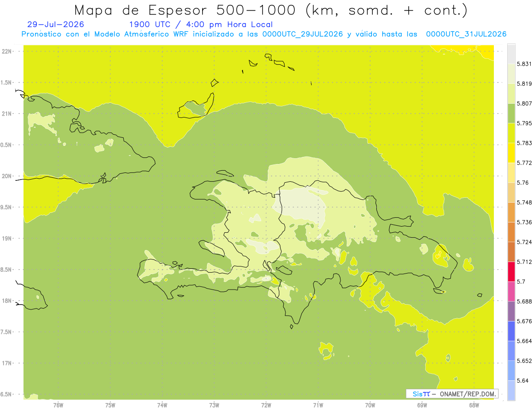Click the colorbar value 5.676
The width and height of the screenshot is (532, 411).
(524, 321)
